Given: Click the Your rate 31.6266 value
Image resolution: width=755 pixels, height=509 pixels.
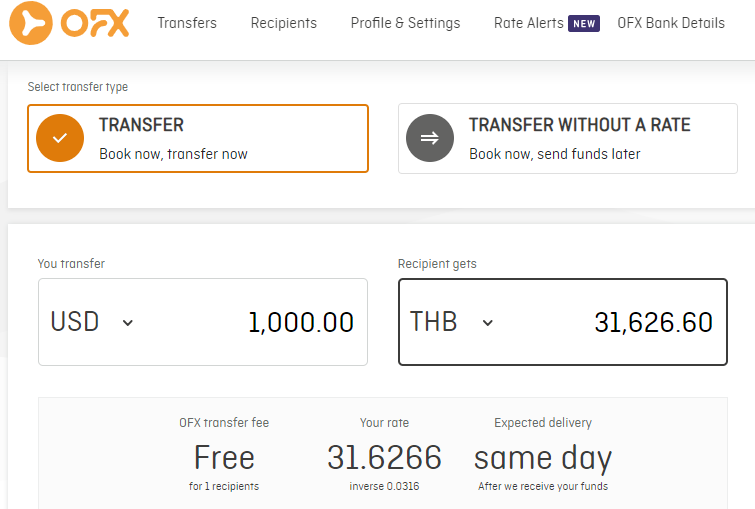Looking at the screenshot, I should click(x=384, y=457).
